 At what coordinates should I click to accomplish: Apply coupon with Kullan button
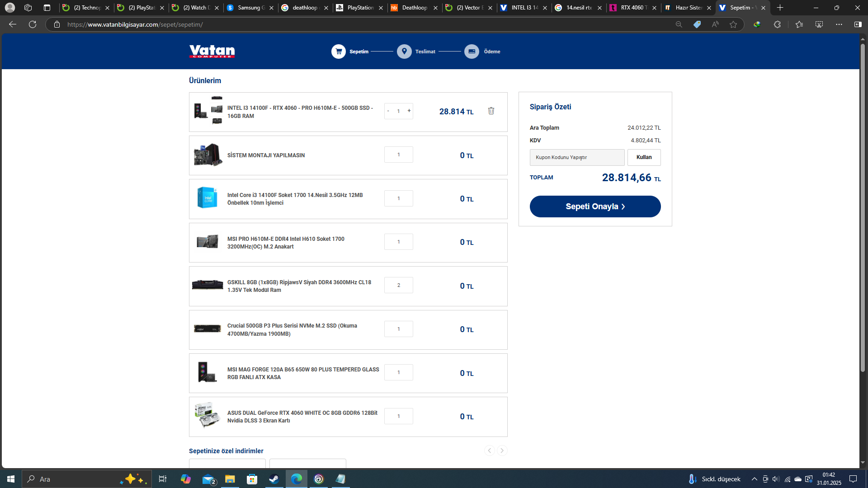click(x=644, y=157)
